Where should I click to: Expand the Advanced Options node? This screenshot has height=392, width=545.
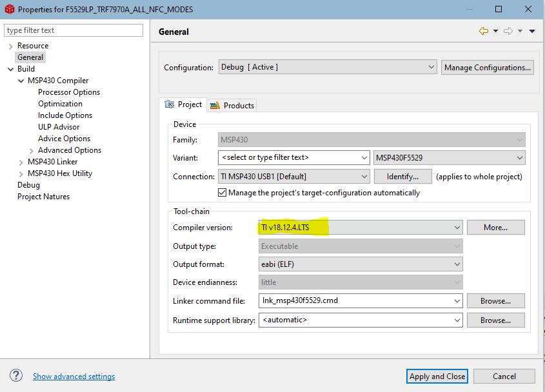click(31, 150)
